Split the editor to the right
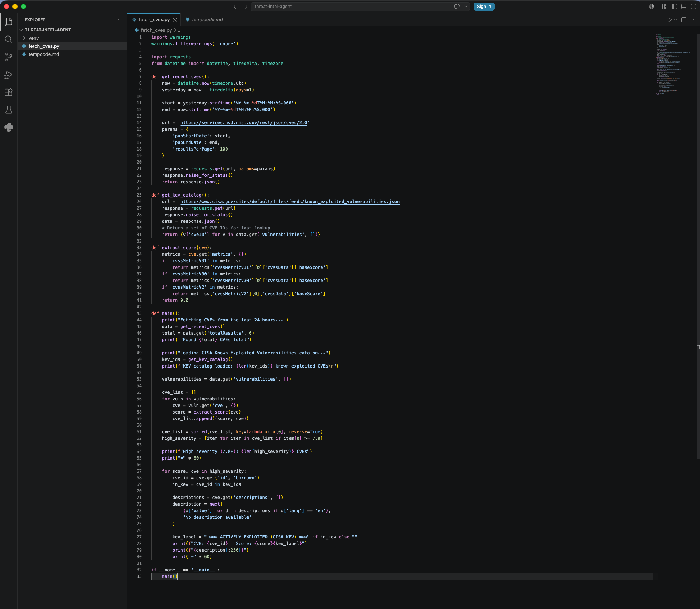The height and width of the screenshot is (609, 700). click(x=684, y=20)
